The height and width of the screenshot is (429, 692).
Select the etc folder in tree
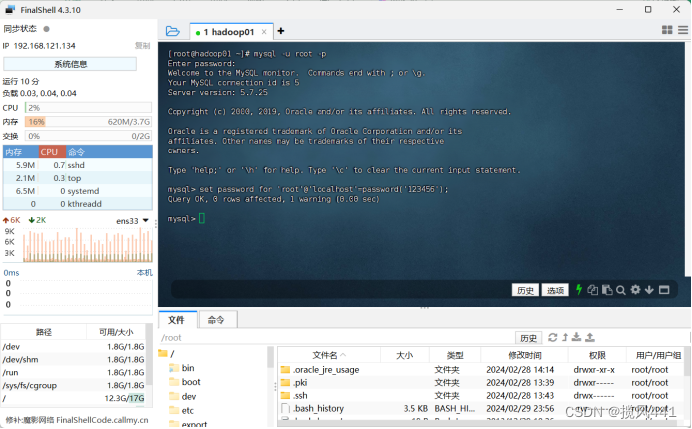182,411
